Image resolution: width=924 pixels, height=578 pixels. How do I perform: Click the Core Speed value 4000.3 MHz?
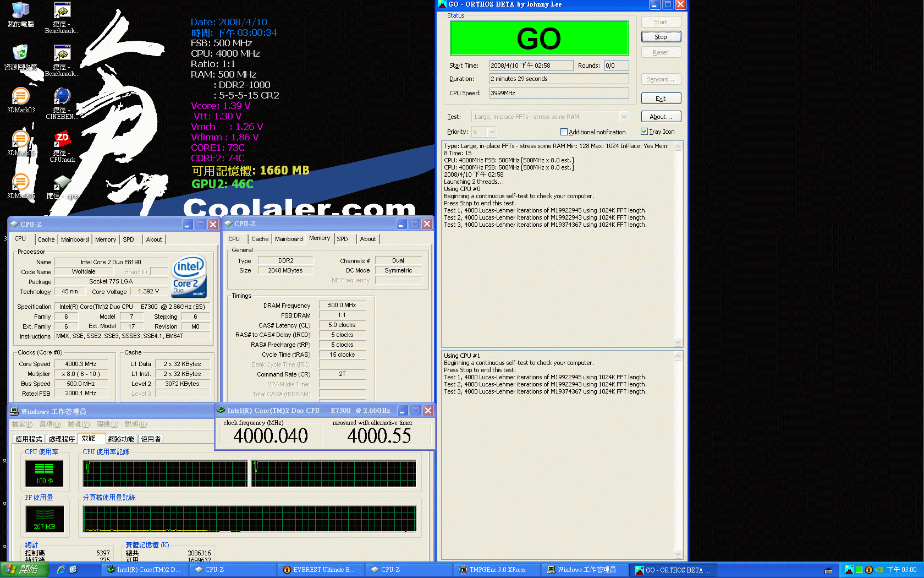coord(81,364)
